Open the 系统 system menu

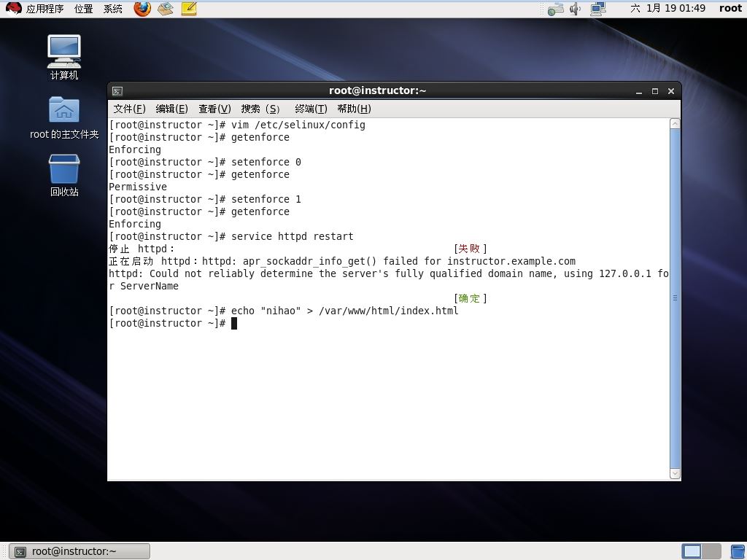(113, 9)
